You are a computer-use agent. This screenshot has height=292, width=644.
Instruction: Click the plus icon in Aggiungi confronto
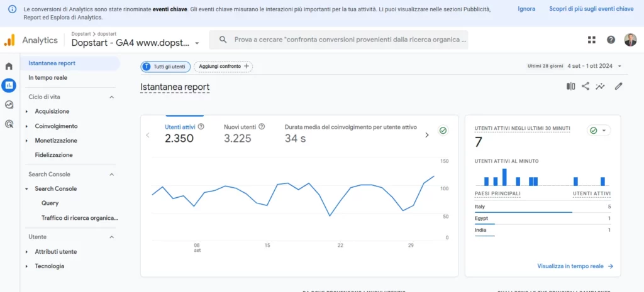click(x=247, y=66)
